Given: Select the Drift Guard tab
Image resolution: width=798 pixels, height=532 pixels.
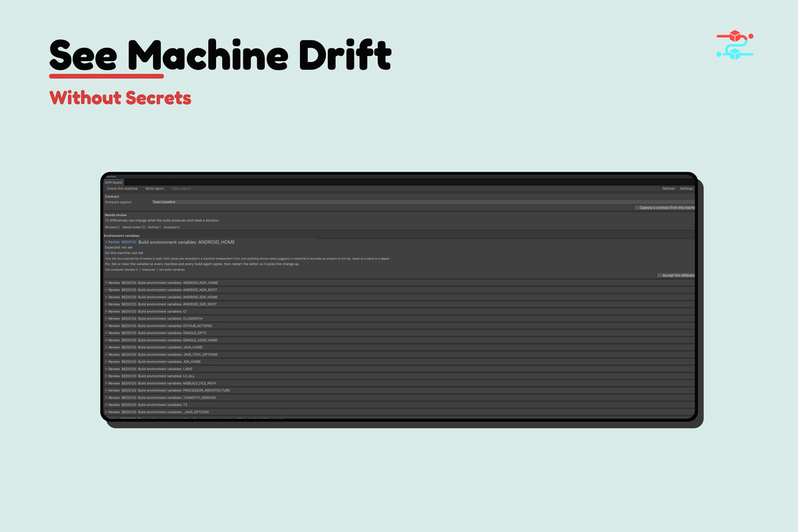Looking at the screenshot, I should [x=114, y=182].
